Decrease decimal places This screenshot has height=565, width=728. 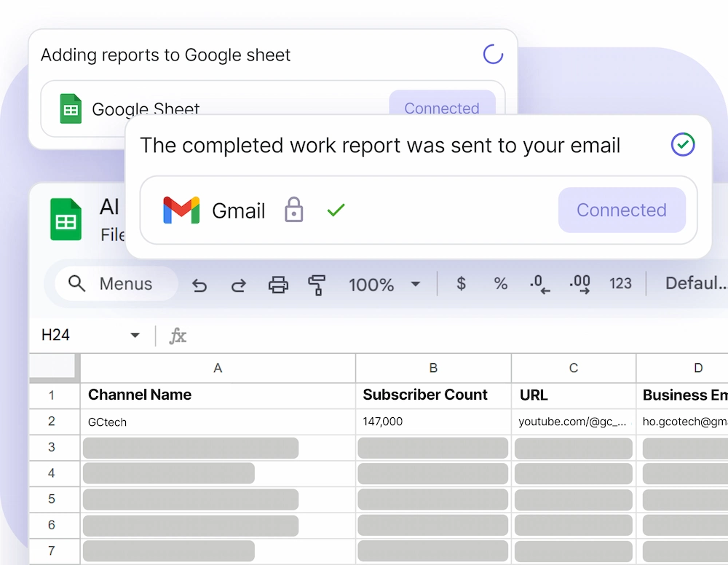point(540,284)
